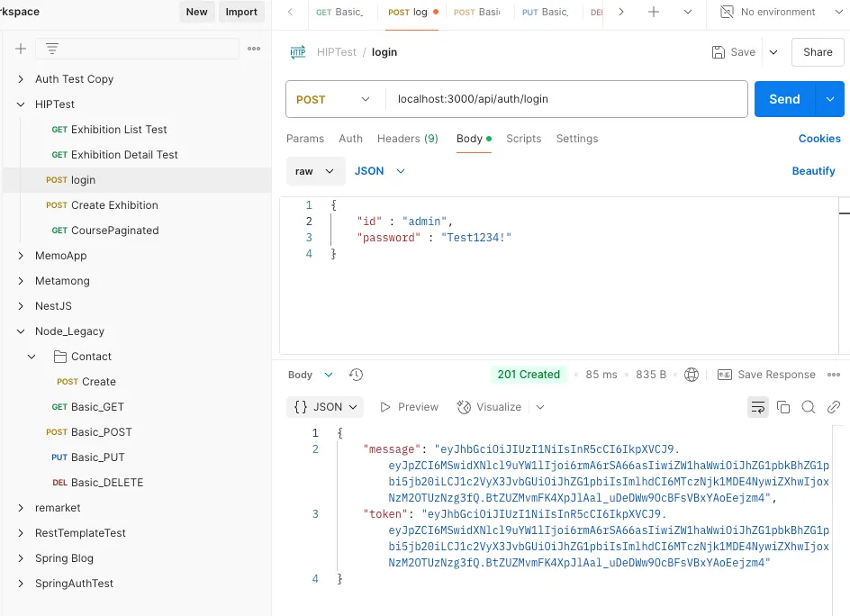Click the network globe icon
The height and width of the screenshot is (616, 850).
692,375
